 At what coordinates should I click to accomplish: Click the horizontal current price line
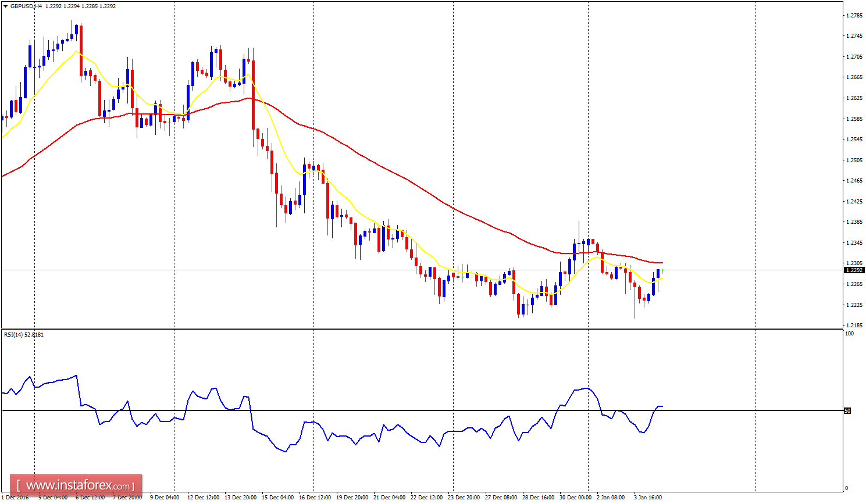pos(407,269)
